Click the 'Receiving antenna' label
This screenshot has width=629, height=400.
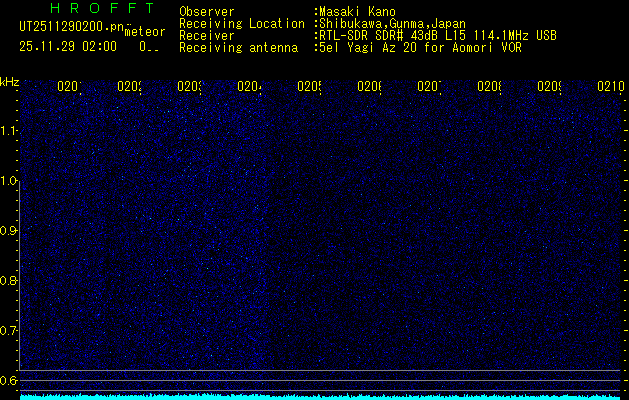coord(238,48)
